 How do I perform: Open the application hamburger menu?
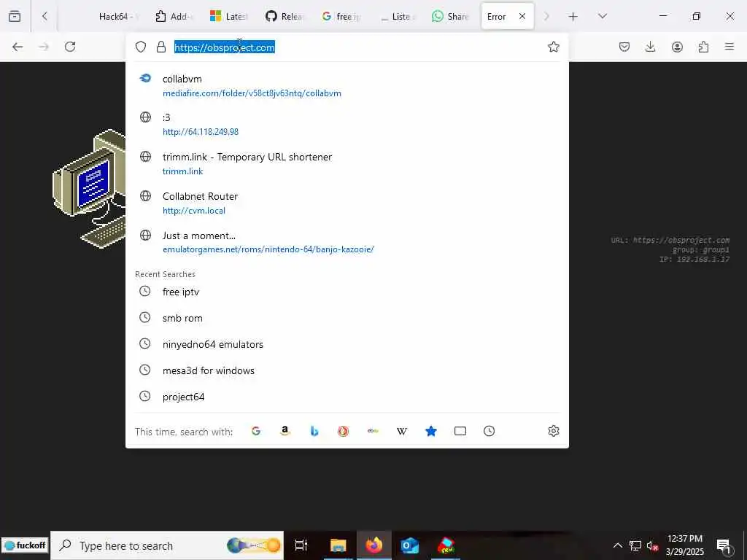tap(729, 47)
